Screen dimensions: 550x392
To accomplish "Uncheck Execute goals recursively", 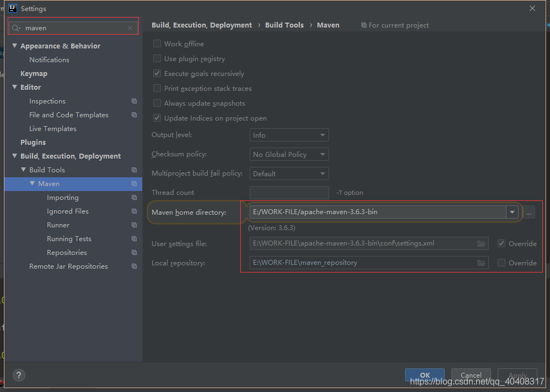I will (x=157, y=73).
